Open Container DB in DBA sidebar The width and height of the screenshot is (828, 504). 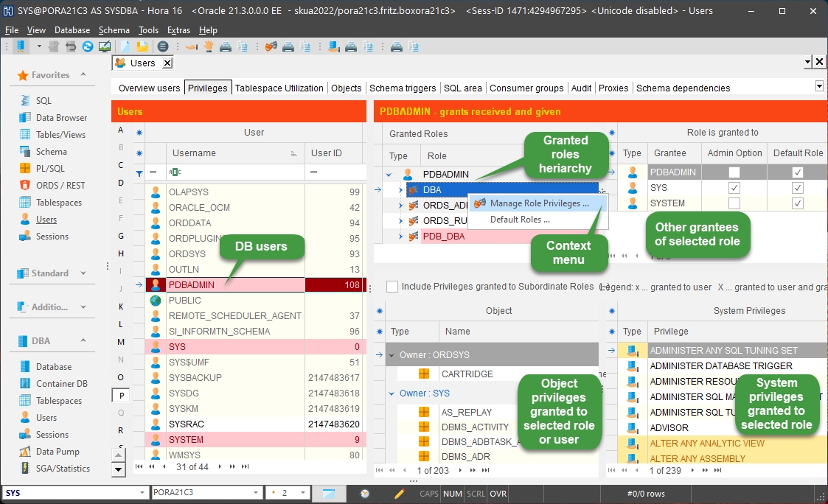(x=61, y=384)
